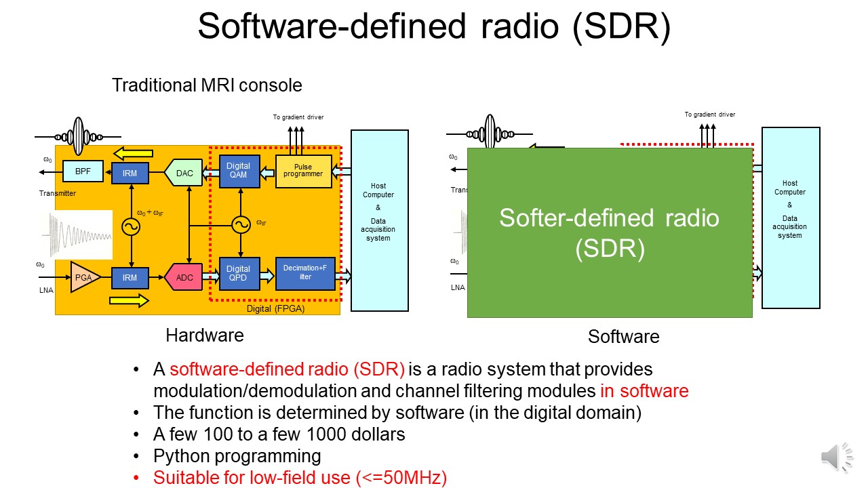Image resolution: width=868 pixels, height=488 pixels.
Task: Select the yellow Pulse programmer block
Action: 304,171
